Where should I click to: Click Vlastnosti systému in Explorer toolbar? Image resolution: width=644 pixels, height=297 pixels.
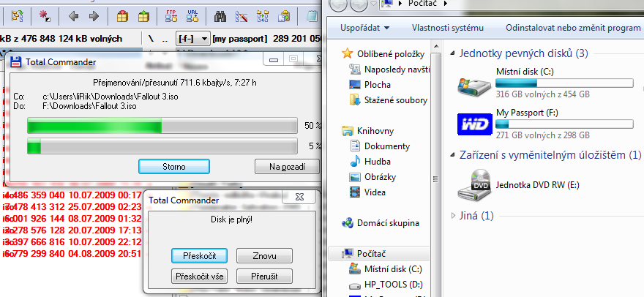[x=448, y=28]
